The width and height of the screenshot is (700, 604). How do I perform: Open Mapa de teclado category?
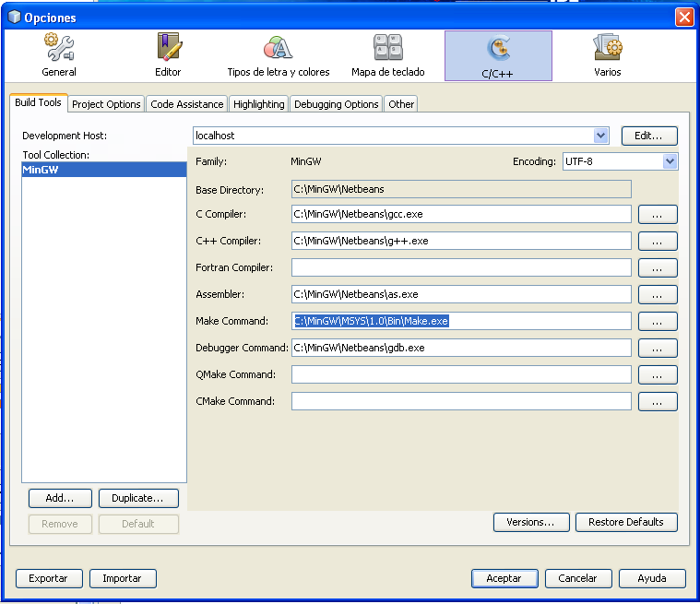pos(388,55)
